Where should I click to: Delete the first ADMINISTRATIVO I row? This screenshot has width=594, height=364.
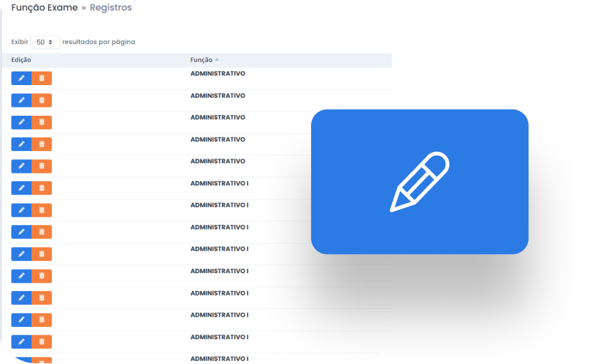pyautogui.click(x=42, y=188)
